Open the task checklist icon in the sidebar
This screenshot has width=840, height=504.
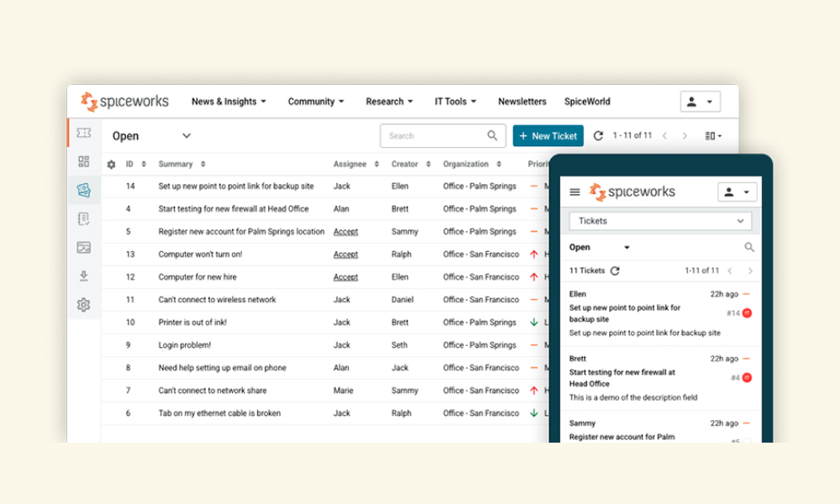click(83, 218)
